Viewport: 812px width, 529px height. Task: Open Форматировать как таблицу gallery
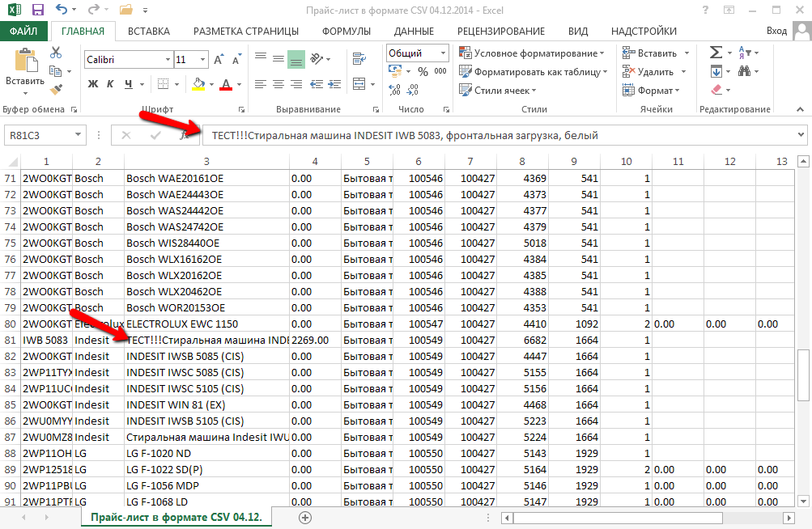pyautogui.click(x=534, y=71)
